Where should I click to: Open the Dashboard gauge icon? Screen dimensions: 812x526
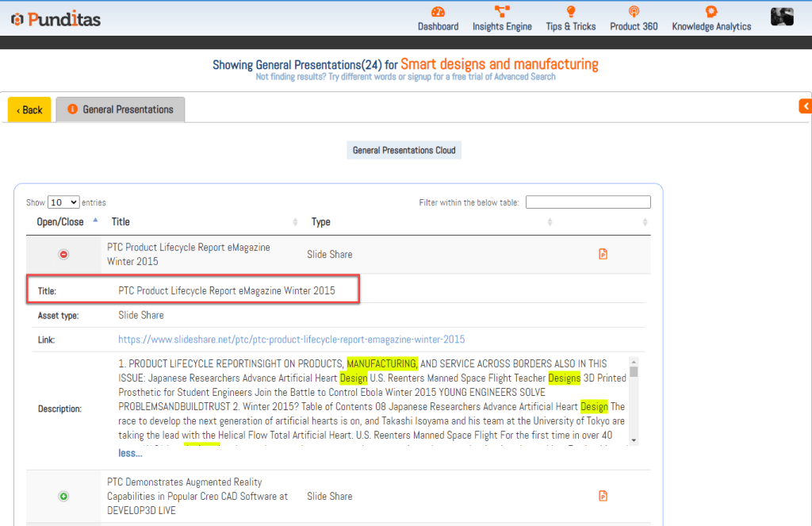point(438,12)
